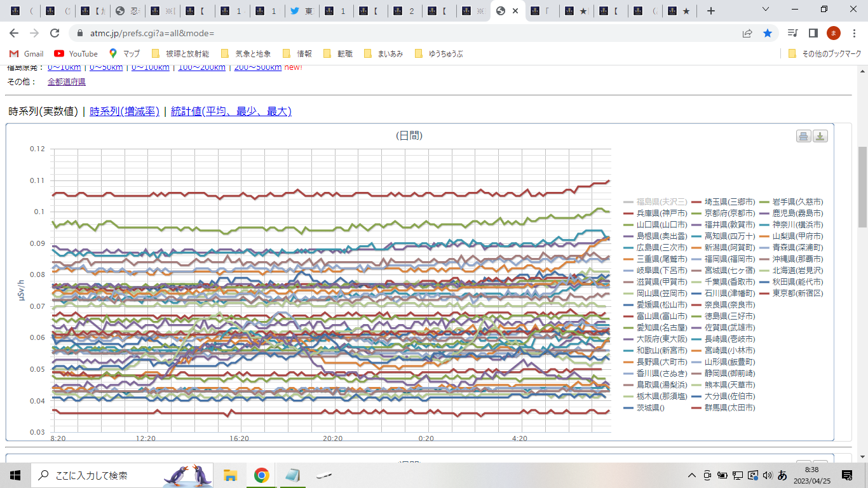The image size is (868, 488).
Task: Switch to Chrome in the taskbar
Action: pyautogui.click(x=261, y=475)
